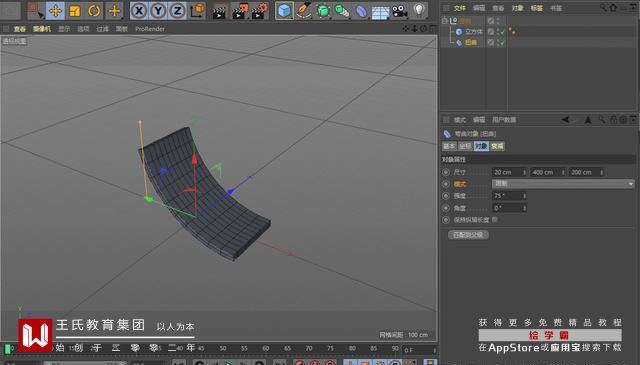Click the live selection arrow tool
This screenshot has width=640, height=365.
click(x=36, y=11)
